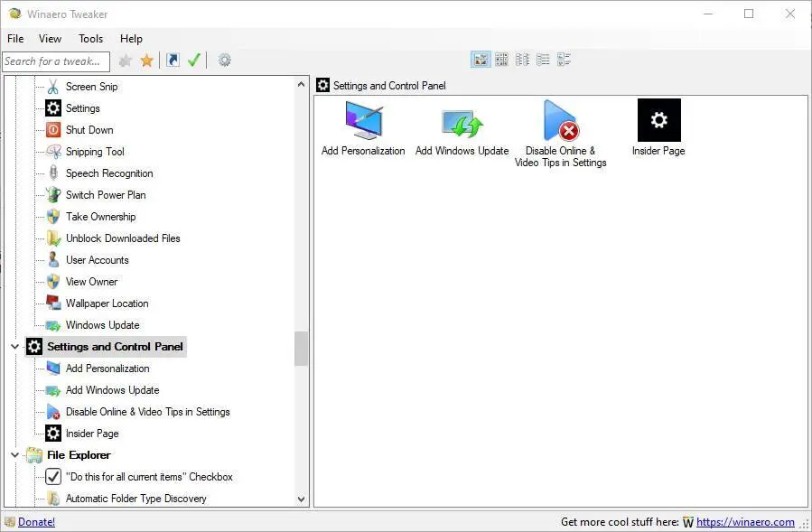Switch to the second view mode button
812x532 pixels.
pos(501,60)
